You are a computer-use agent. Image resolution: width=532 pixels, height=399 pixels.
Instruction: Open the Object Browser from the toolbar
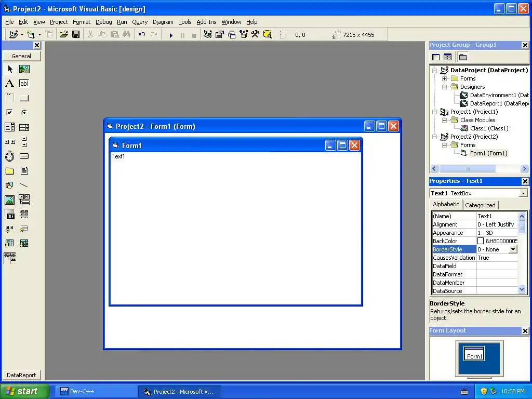click(x=244, y=35)
